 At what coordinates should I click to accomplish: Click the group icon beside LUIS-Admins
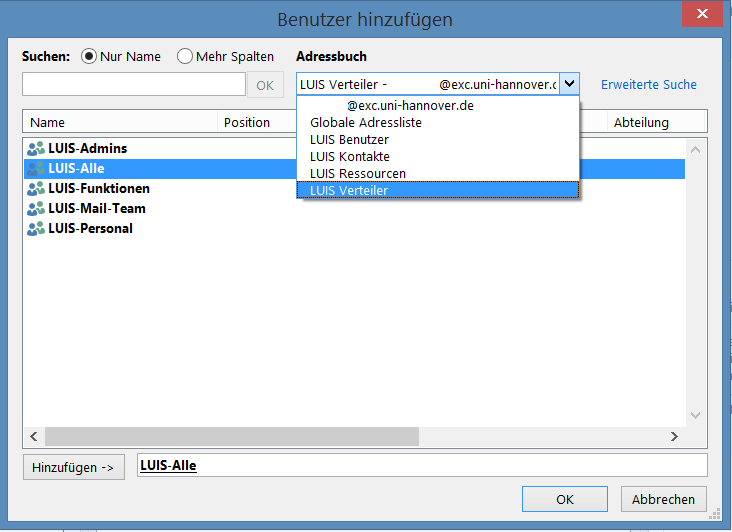coord(36,148)
